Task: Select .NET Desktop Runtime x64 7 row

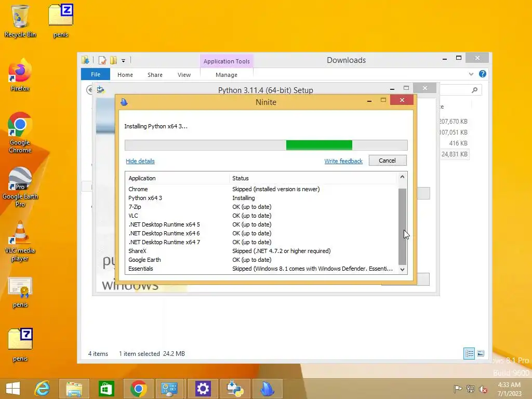Action: click(262, 242)
